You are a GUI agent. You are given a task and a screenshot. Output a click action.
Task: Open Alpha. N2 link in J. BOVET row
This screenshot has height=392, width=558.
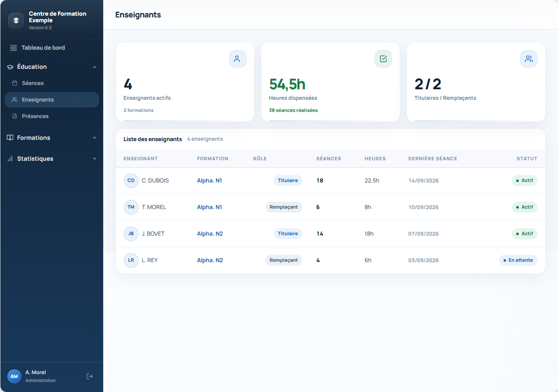click(210, 234)
